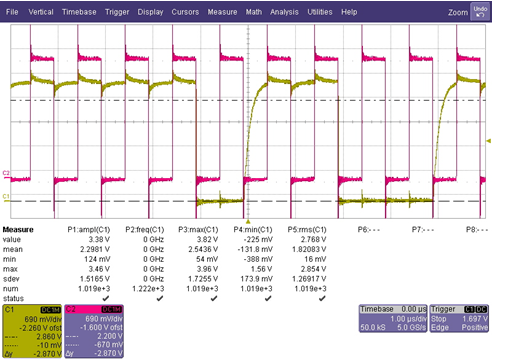
Task: Open the Help menu
Action: [349, 12]
